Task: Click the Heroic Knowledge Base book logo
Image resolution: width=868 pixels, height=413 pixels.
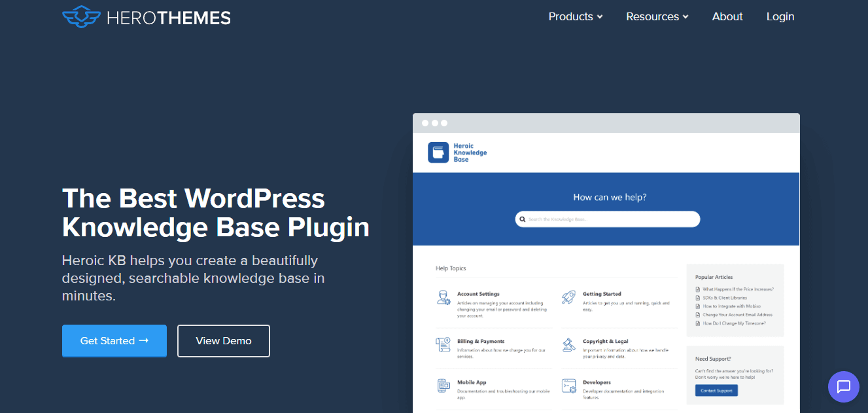Action: point(438,153)
